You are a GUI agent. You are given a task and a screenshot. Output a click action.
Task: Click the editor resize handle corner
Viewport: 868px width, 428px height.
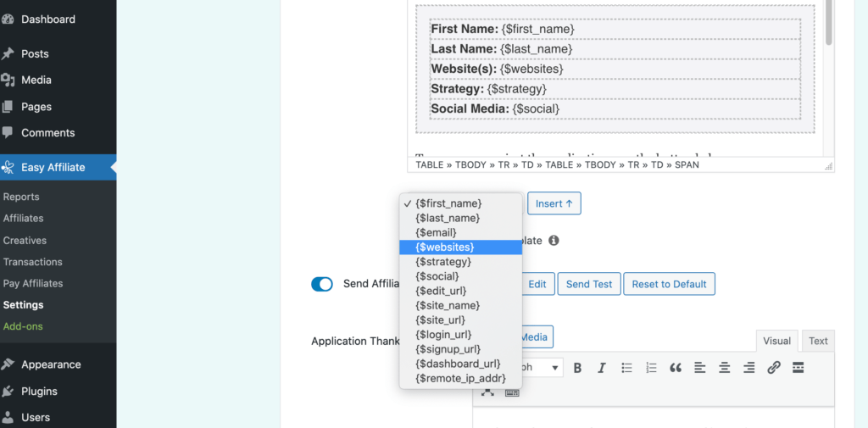[x=829, y=165]
